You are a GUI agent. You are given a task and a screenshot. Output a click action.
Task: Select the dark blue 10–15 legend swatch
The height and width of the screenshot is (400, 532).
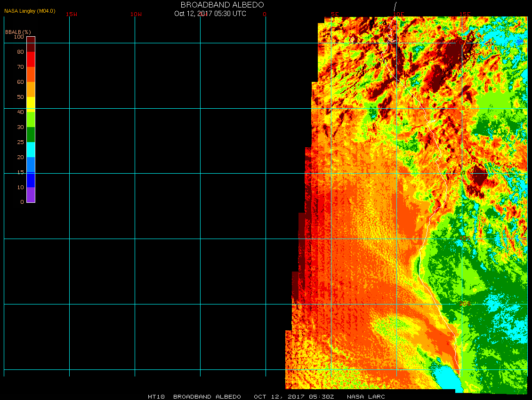[x=31, y=180]
